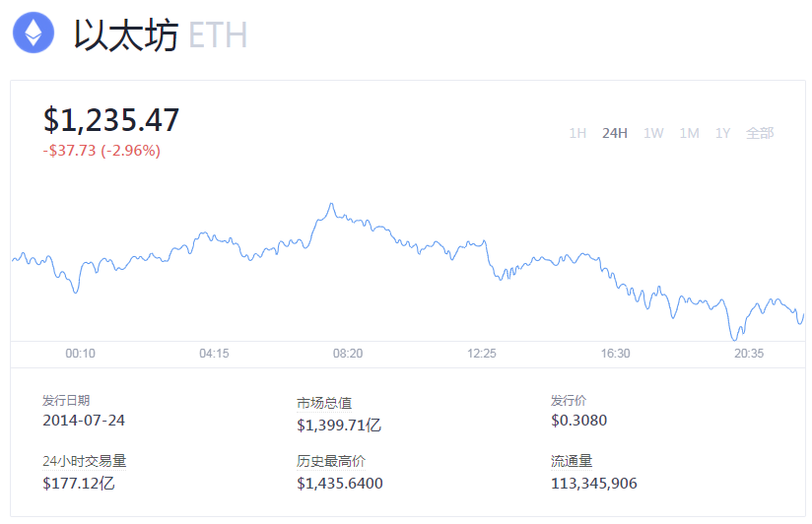Select the 1W time range tab
Screen dimensions: 812x524
pos(653,133)
